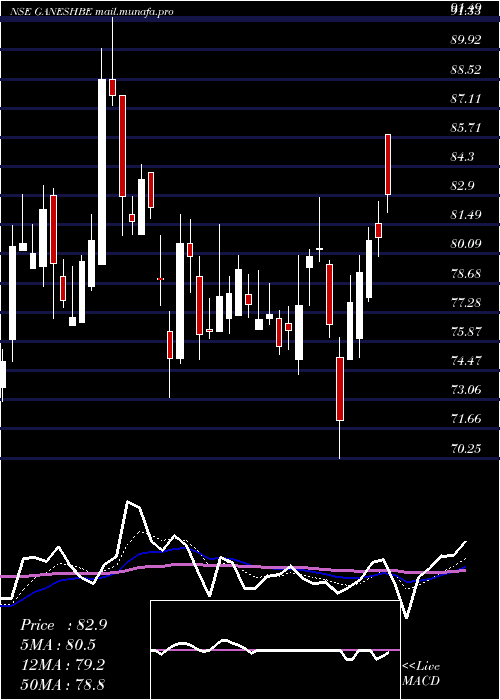
Task: Select the 84.3 price axis label
Action: (x=463, y=157)
